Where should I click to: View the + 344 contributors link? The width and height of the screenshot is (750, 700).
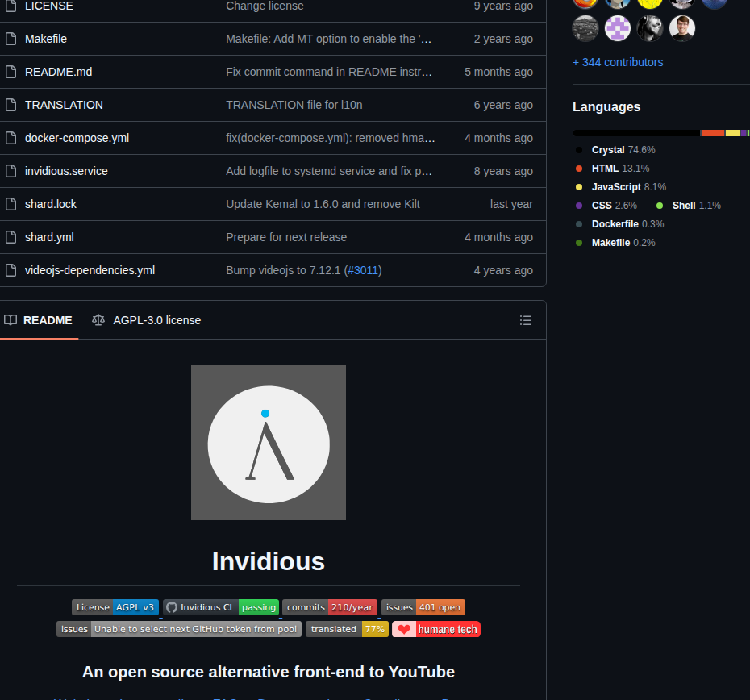pyautogui.click(x=618, y=62)
